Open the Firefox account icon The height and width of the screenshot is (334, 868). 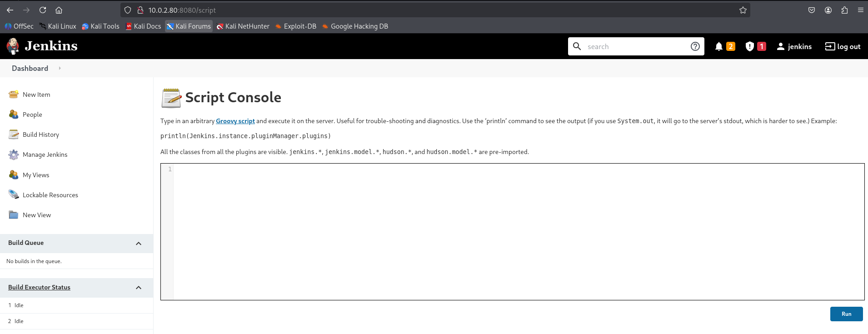point(828,10)
